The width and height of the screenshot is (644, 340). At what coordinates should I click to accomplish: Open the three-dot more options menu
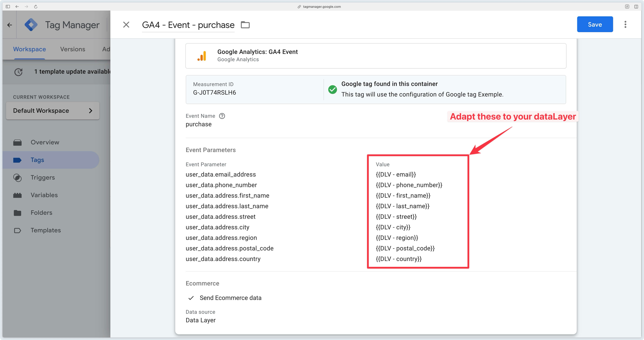[x=625, y=24]
